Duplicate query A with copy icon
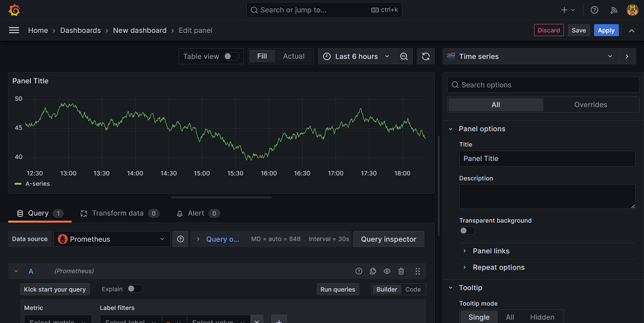The image size is (644, 323). click(373, 272)
